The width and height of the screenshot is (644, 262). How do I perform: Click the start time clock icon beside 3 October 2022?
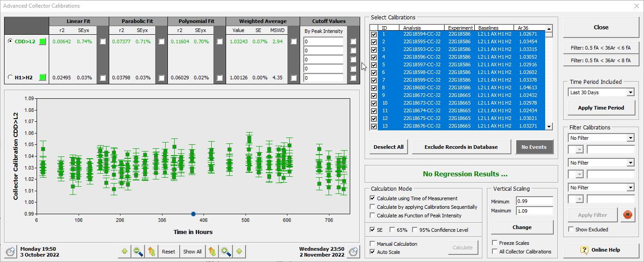coord(11,251)
